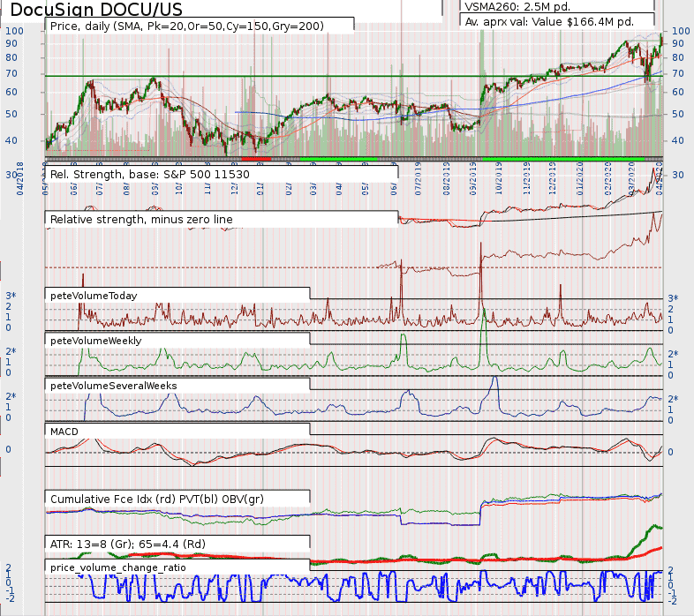Select the 40 value on left price axis
The image size is (694, 616).
pyautogui.click(x=11, y=140)
